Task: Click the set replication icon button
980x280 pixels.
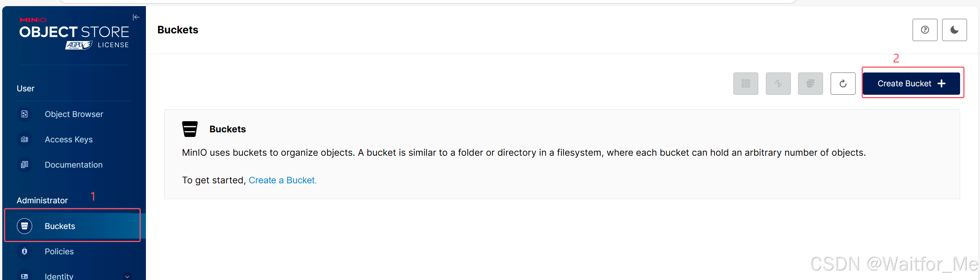Action: tap(778, 84)
